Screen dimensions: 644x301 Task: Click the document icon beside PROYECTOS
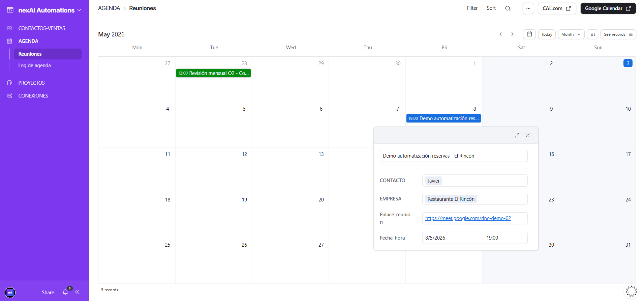click(9, 83)
